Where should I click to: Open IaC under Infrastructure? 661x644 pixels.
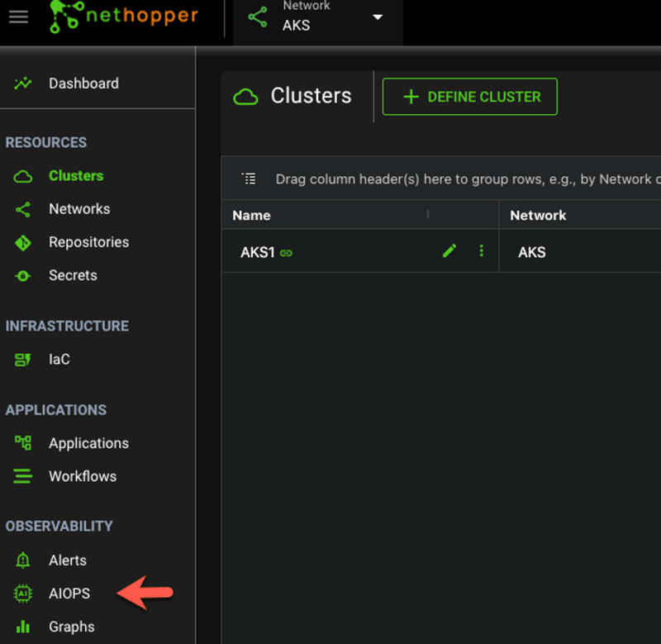click(59, 360)
